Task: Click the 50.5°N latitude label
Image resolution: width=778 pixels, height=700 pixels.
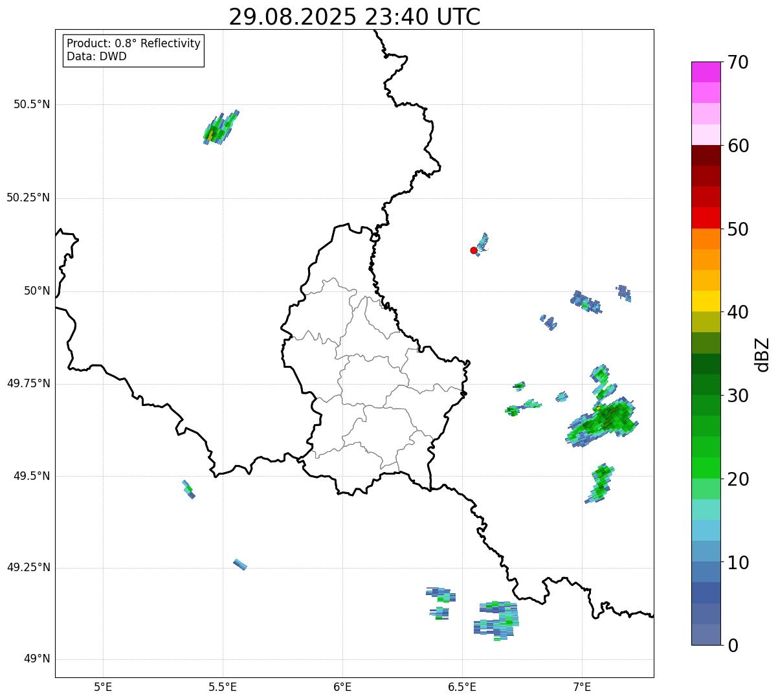Action: coord(32,104)
